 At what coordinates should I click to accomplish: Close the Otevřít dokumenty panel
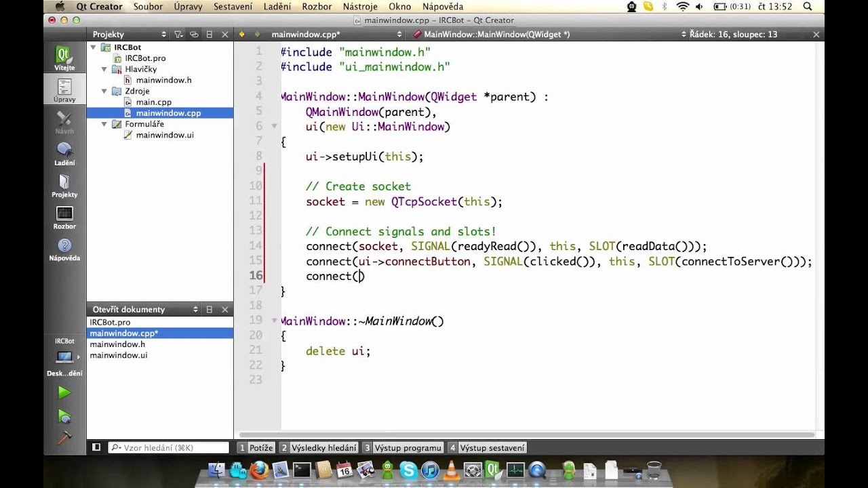(225, 309)
